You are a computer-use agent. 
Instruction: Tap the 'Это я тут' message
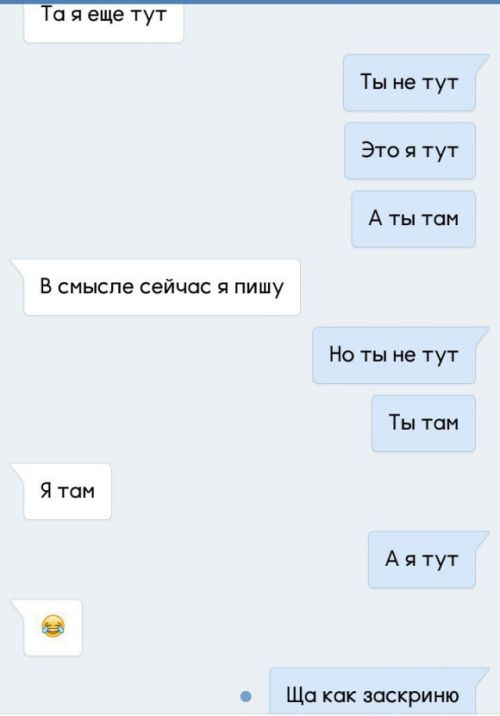coord(410,151)
